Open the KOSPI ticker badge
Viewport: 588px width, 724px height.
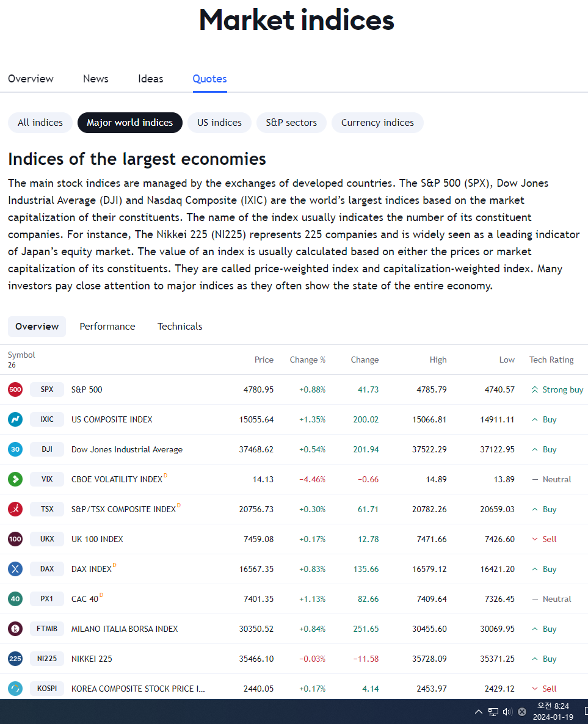(x=47, y=689)
